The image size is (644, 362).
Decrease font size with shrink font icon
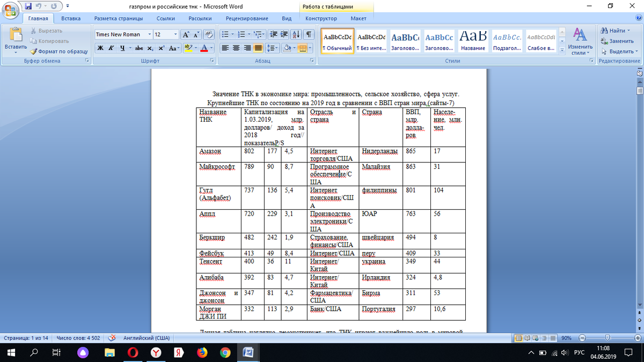(x=196, y=34)
